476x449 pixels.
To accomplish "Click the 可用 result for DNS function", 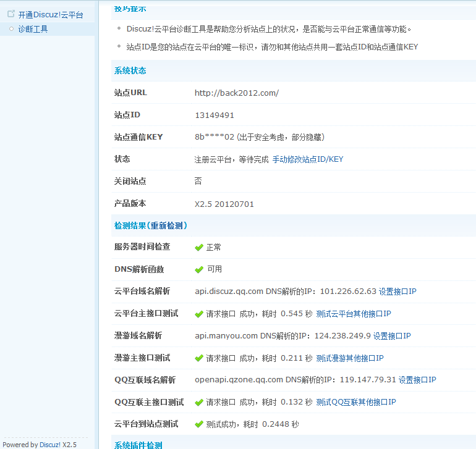I will tap(215, 269).
